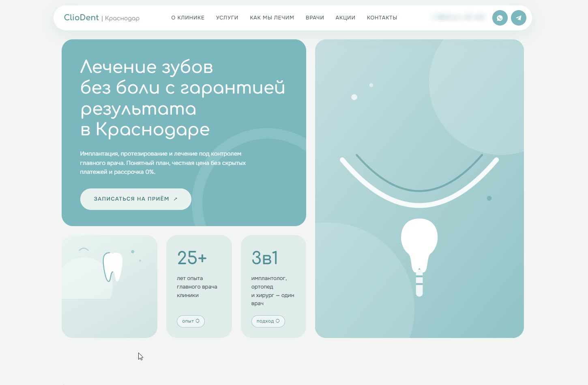Click the 3в1 statistic text

(265, 258)
